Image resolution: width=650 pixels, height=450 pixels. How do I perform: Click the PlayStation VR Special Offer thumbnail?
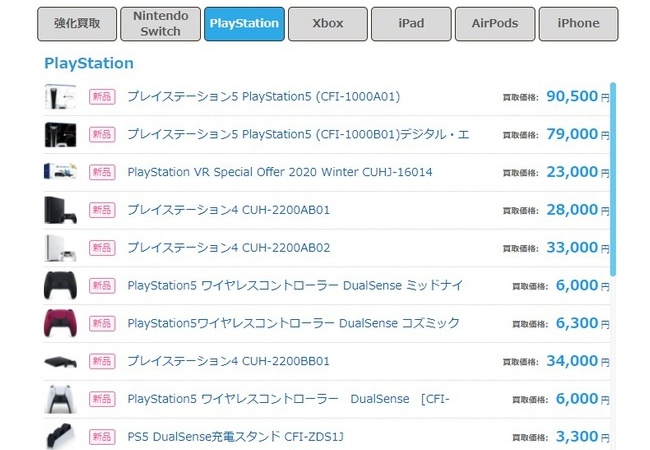coord(61,171)
